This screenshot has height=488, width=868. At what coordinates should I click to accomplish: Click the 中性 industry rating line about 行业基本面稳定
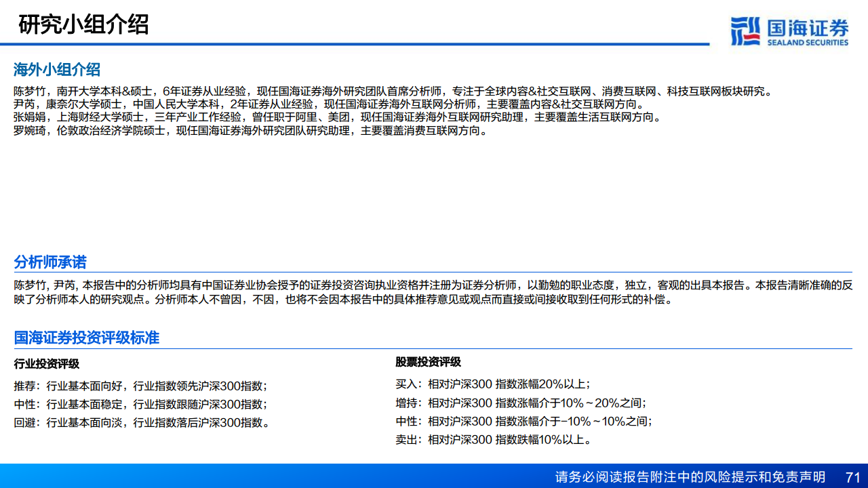pyautogui.click(x=140, y=404)
